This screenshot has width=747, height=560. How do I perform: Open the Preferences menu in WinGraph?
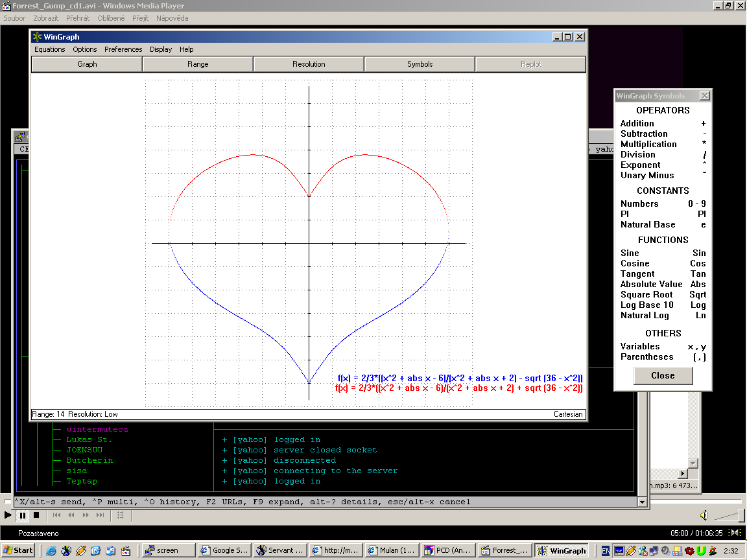coord(123,49)
